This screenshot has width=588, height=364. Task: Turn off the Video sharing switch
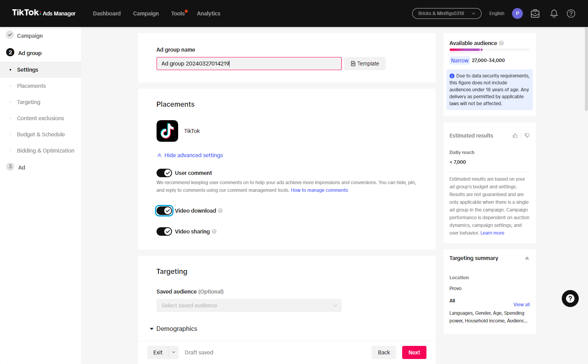click(164, 231)
